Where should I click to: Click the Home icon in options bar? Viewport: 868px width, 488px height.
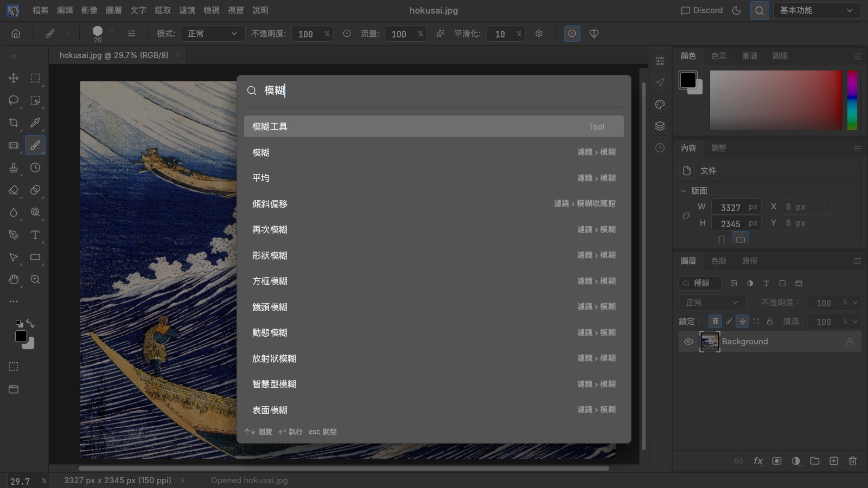(16, 34)
